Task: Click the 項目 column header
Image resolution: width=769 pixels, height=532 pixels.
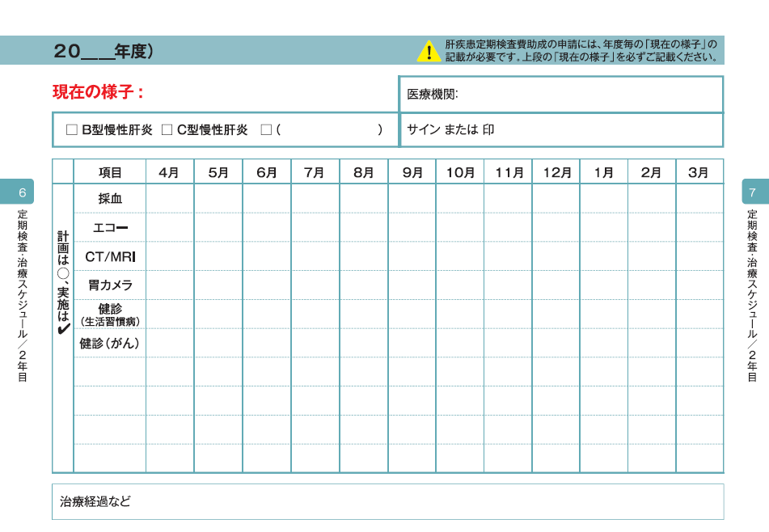Action: pos(110,172)
